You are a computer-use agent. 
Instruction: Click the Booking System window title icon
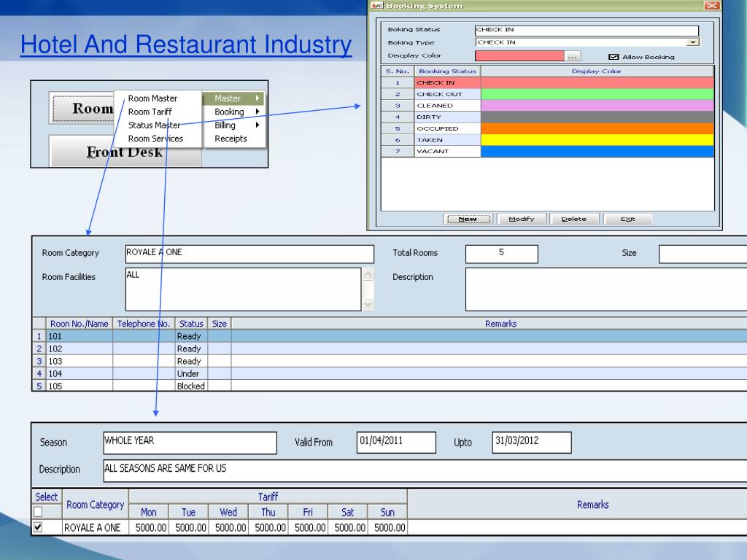tap(377, 5)
